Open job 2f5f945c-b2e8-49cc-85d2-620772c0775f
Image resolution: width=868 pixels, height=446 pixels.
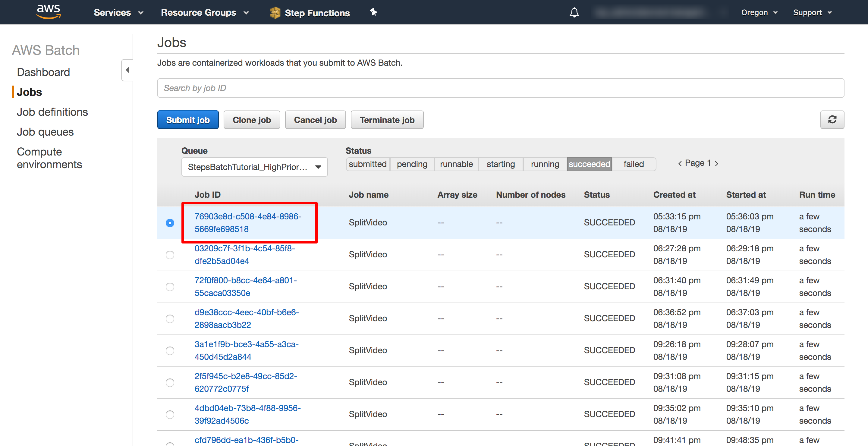click(246, 383)
